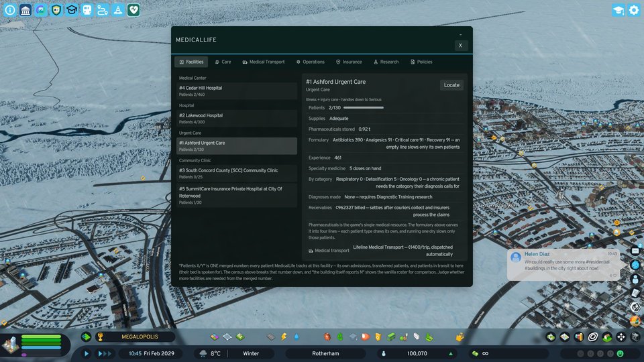Open the statistics pie chart icon
This screenshot has width=644, height=362.
click(x=635, y=321)
